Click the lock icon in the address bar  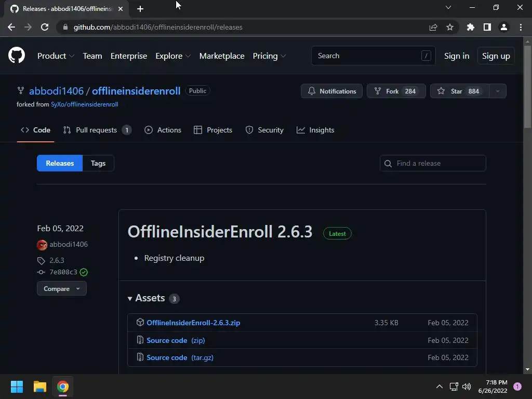coord(65,27)
